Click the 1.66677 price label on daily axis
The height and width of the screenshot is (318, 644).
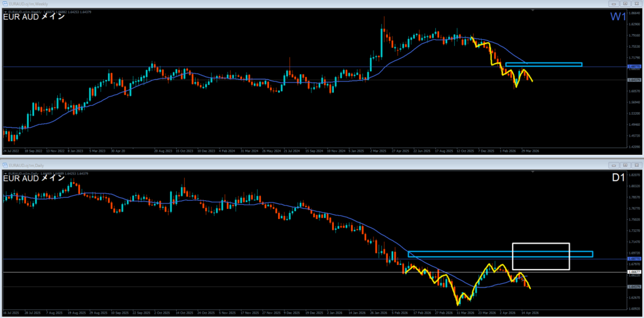tap(634, 272)
